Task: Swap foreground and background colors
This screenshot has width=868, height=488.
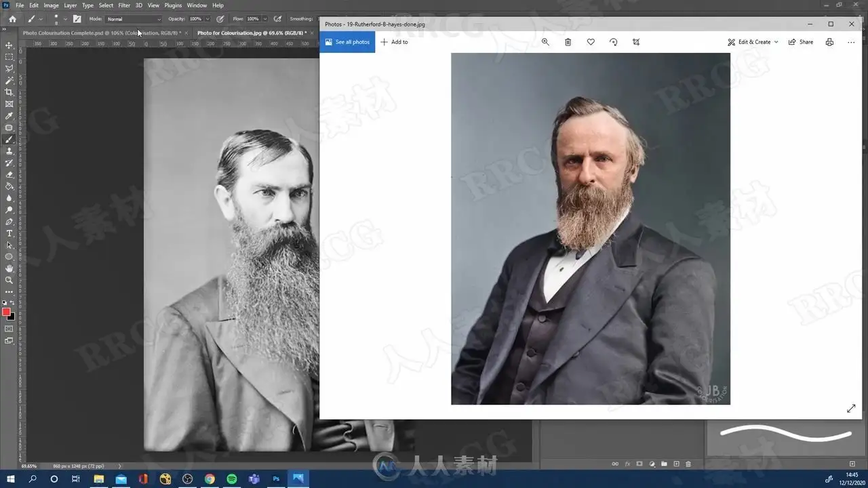Action: coord(12,303)
